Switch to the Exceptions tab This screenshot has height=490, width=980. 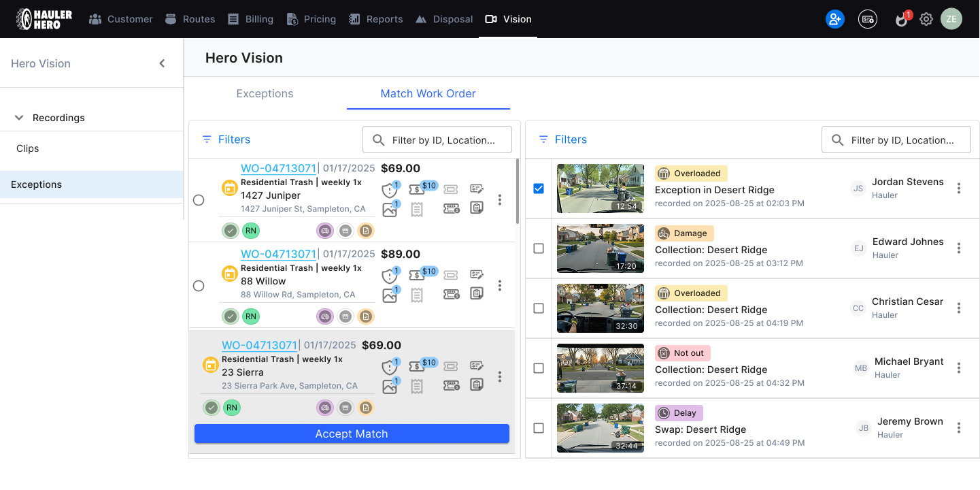coord(265,94)
